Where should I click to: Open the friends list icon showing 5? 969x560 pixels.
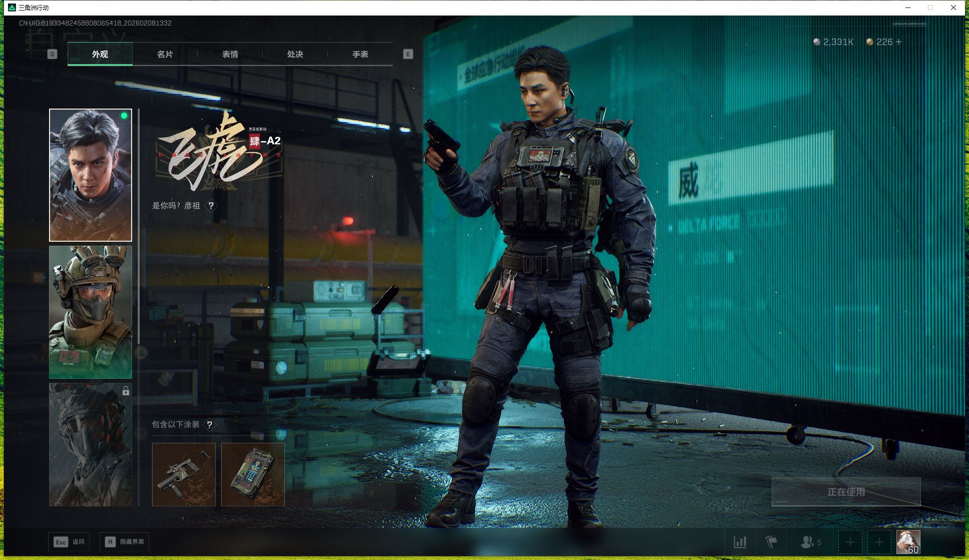click(x=811, y=542)
